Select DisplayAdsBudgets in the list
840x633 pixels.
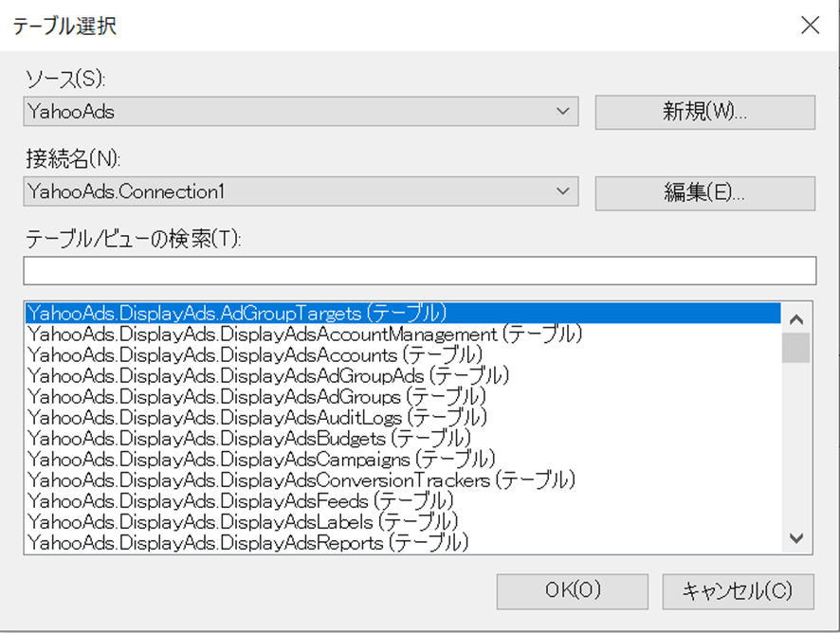point(249,438)
